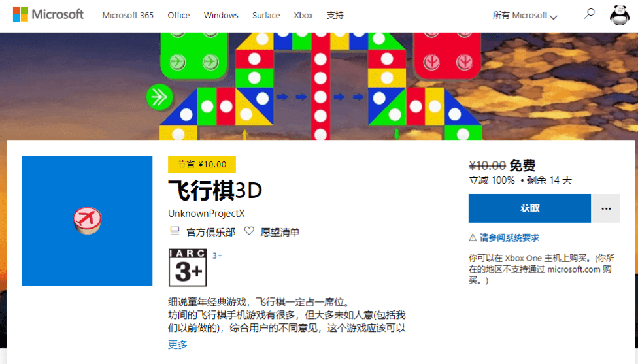Click the UnknownProjectX publisher name

(206, 214)
